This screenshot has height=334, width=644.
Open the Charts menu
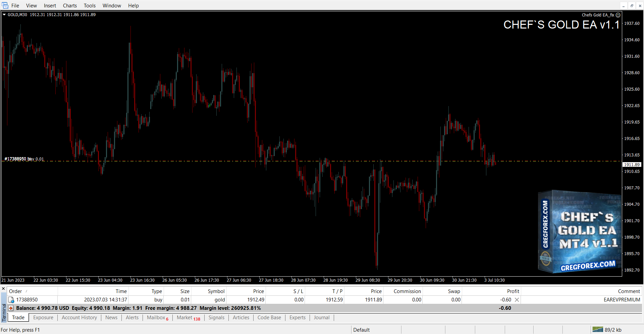click(x=70, y=6)
